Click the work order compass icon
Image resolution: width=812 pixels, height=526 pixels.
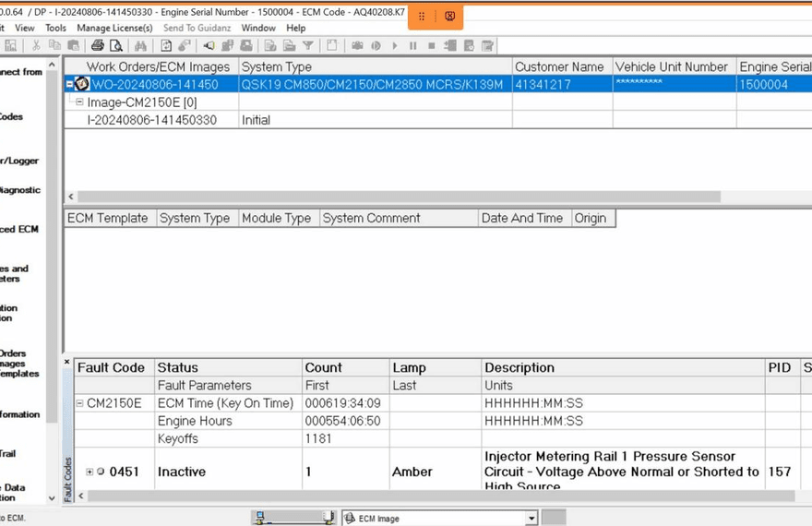pyautogui.click(x=82, y=83)
